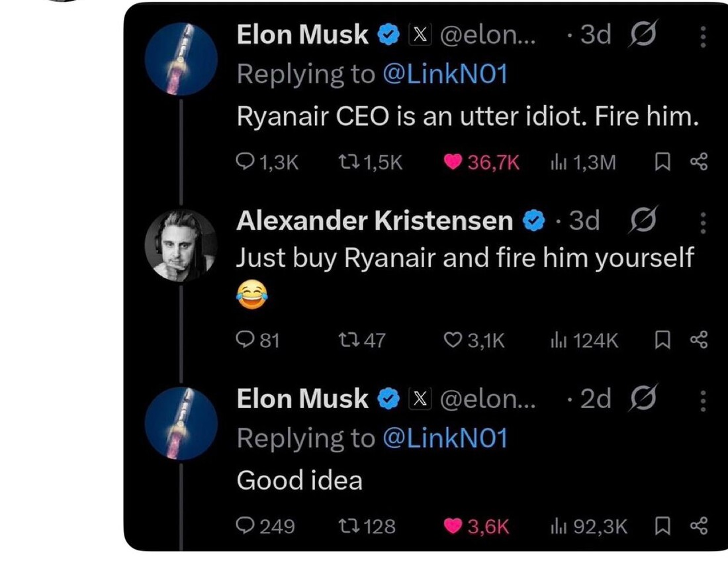The image size is (728, 563).
Task: Open more options on first Elon Musk post
Action: pos(703,38)
